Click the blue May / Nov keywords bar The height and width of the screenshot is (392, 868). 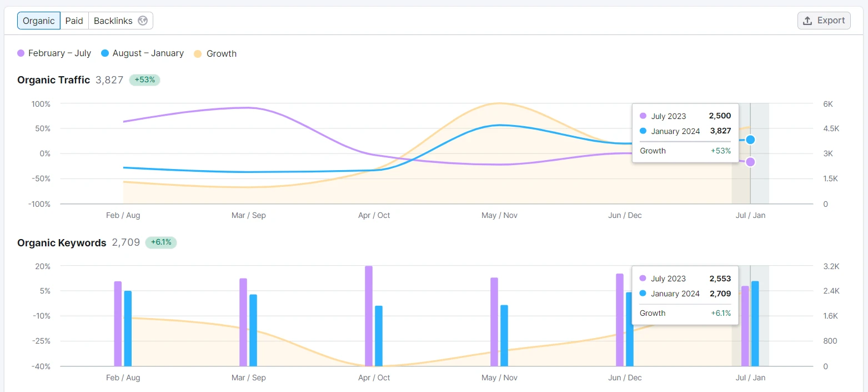coord(504,335)
